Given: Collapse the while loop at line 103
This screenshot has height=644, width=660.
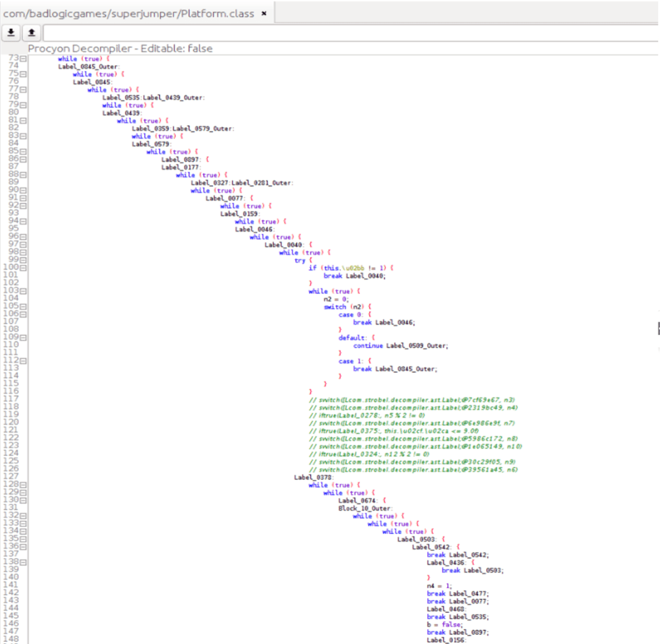Looking at the screenshot, I should 23,291.
